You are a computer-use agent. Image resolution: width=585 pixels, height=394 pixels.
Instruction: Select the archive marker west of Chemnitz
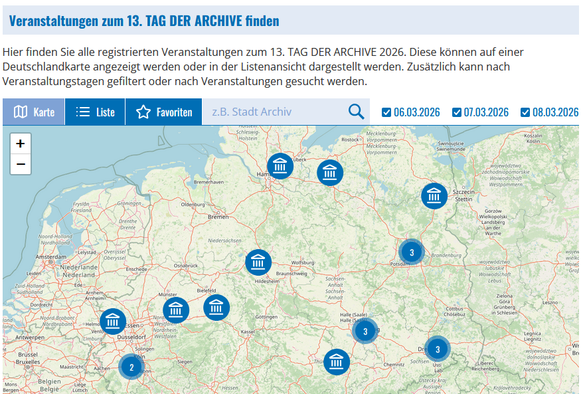pos(337,362)
